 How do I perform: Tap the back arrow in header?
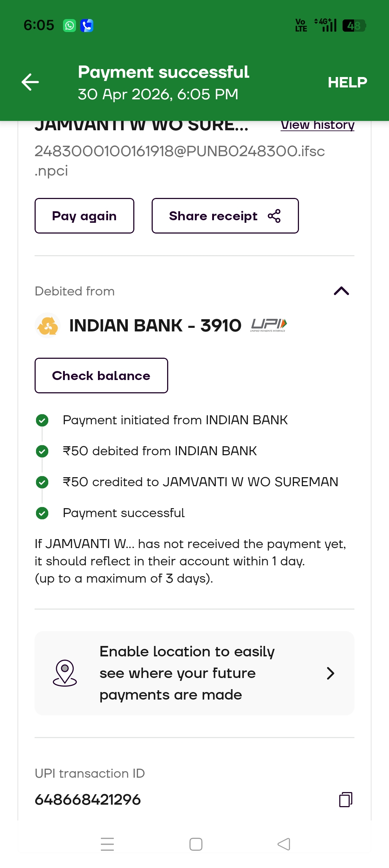(30, 82)
